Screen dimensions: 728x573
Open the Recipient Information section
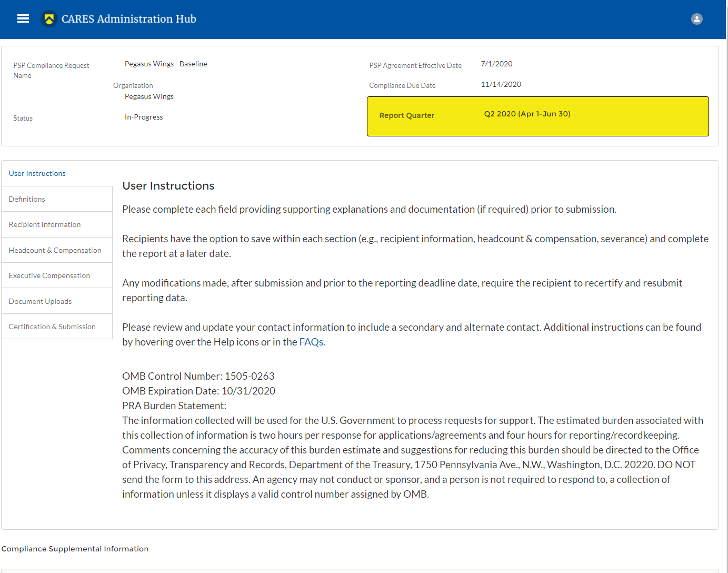pos(45,224)
